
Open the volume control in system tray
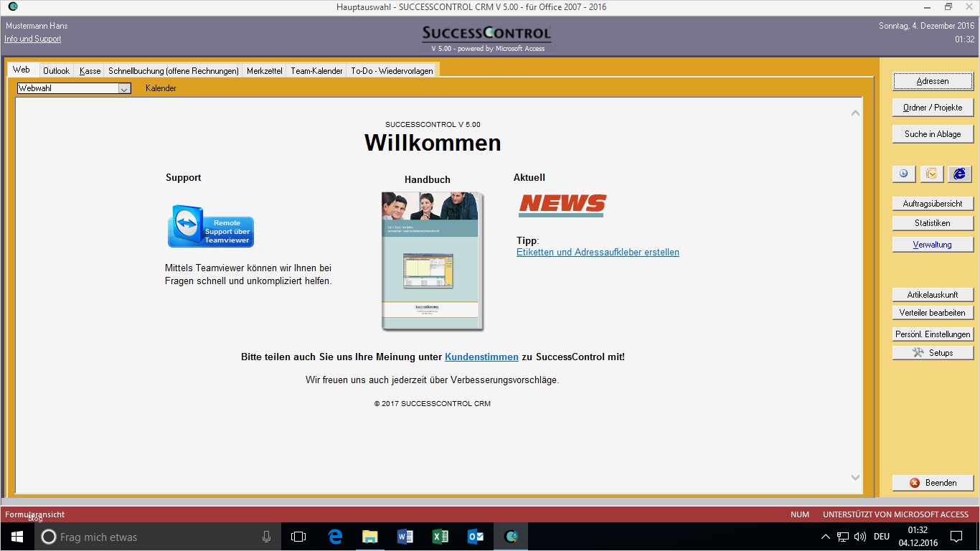point(860,537)
